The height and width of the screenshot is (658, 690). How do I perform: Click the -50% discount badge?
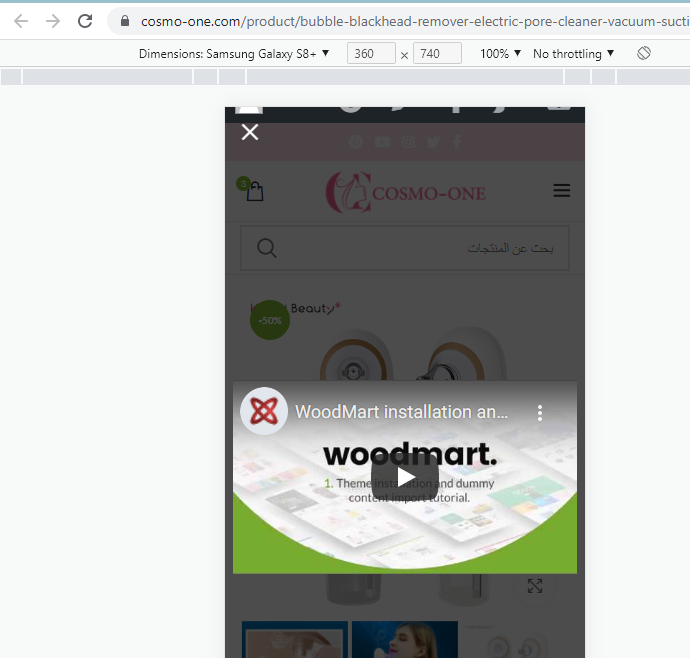click(270, 320)
